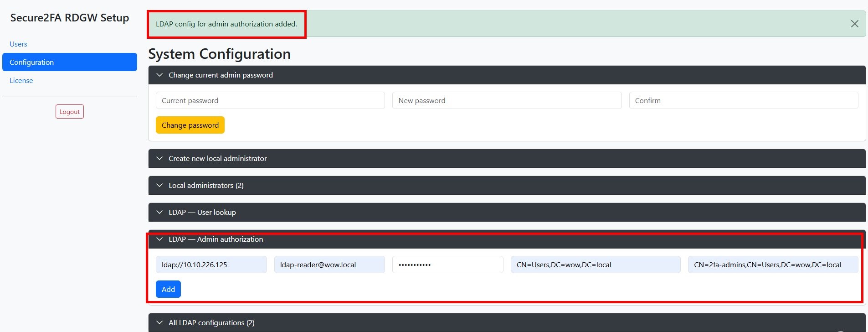Open the License page link

21,81
